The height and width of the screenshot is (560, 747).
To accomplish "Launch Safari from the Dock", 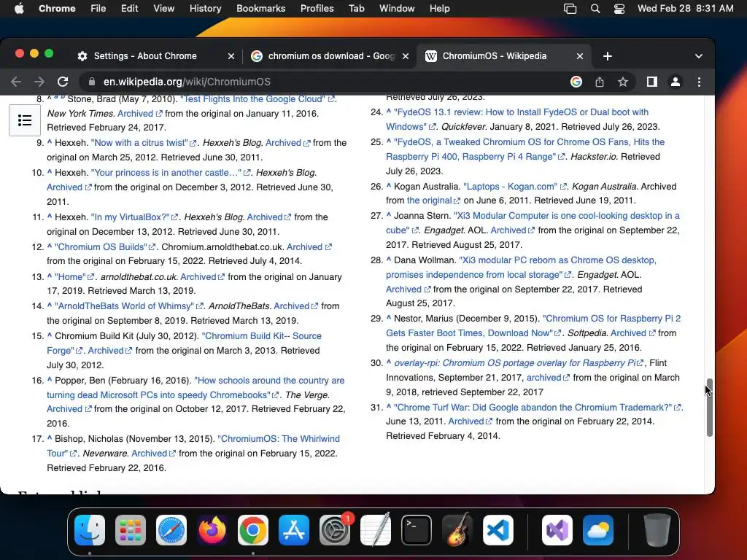I will pos(171,530).
